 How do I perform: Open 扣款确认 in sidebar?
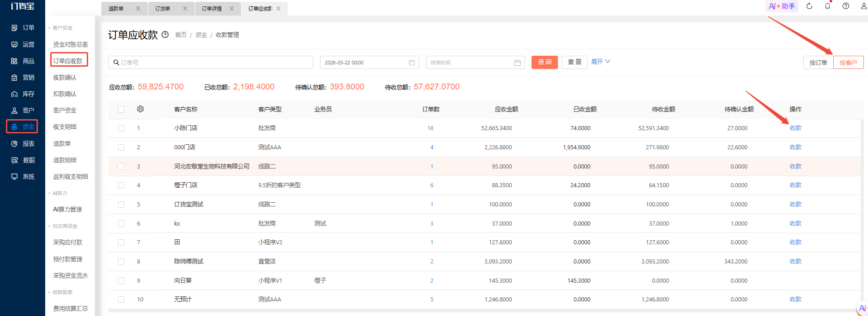(x=65, y=94)
